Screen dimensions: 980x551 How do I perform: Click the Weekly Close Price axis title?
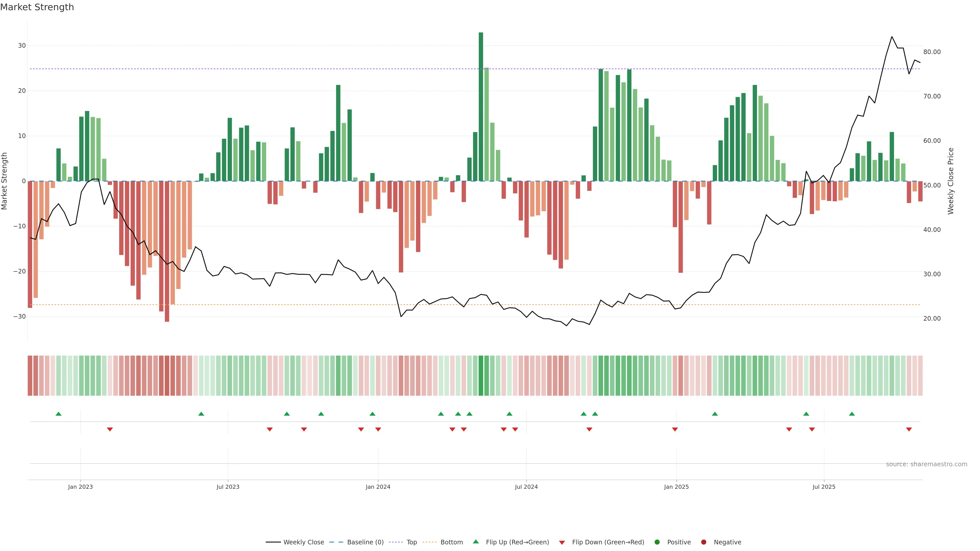[x=951, y=181]
